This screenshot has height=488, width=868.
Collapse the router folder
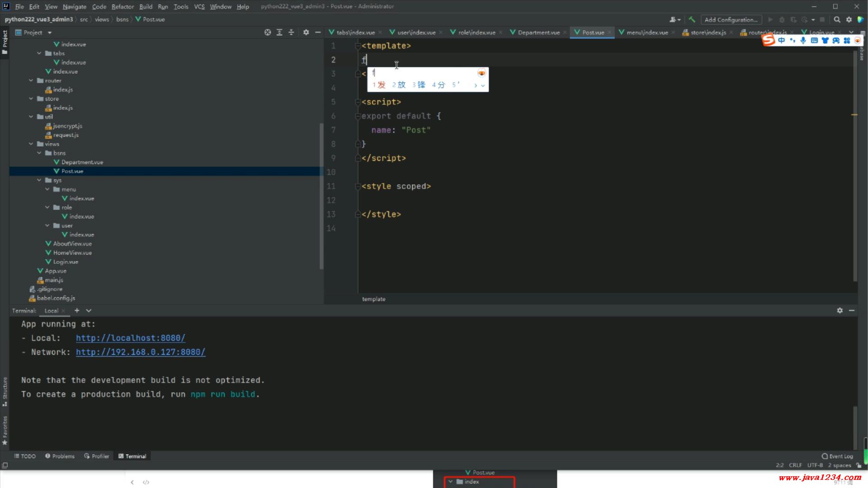point(31,80)
